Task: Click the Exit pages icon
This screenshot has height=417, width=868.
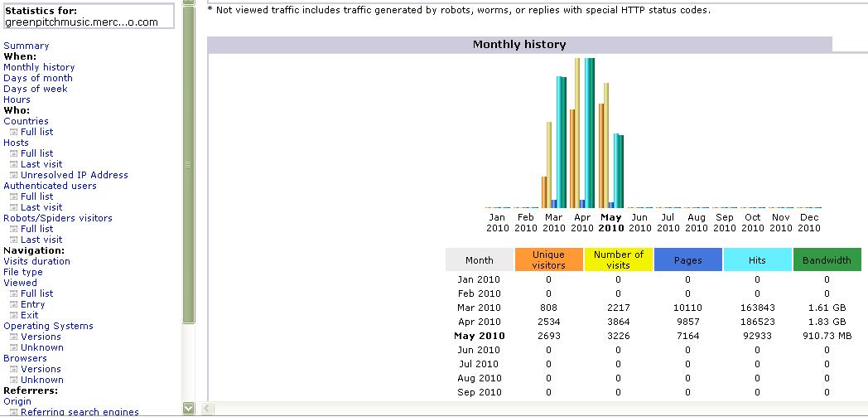Action: [x=14, y=315]
